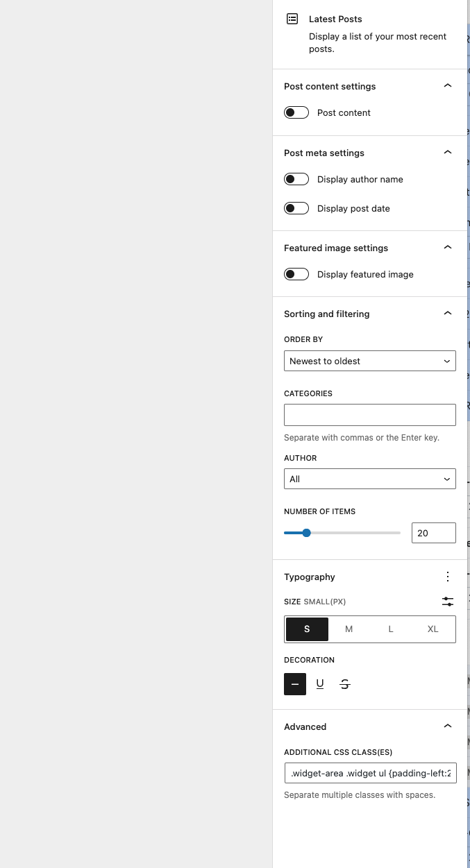The width and height of the screenshot is (470, 868).
Task: Open Typography options three-dot menu
Action: point(448,577)
